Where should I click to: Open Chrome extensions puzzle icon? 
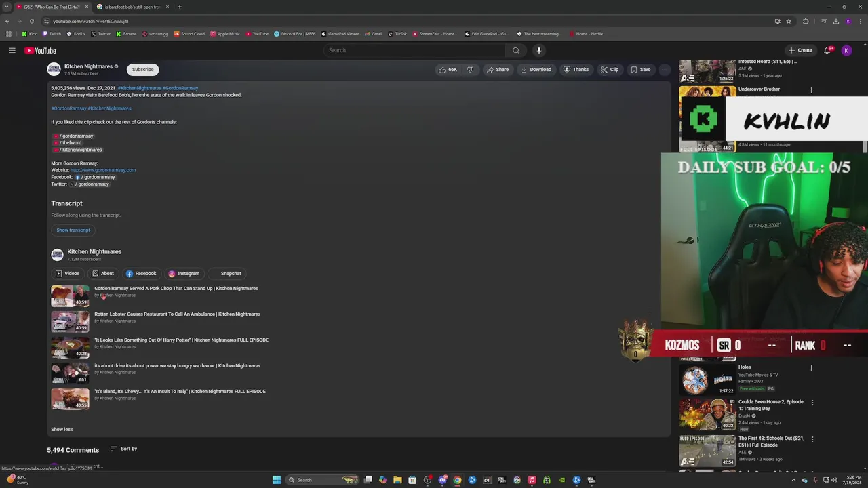(x=806, y=21)
